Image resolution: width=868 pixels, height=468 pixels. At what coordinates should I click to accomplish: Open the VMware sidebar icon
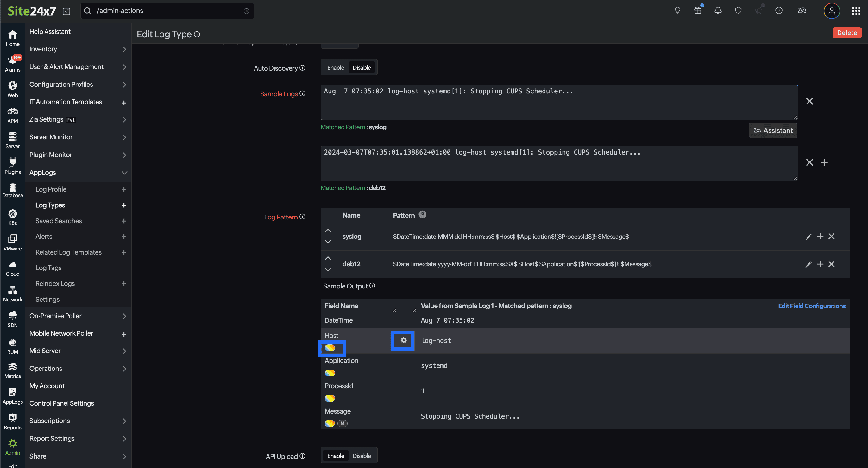tap(12, 242)
